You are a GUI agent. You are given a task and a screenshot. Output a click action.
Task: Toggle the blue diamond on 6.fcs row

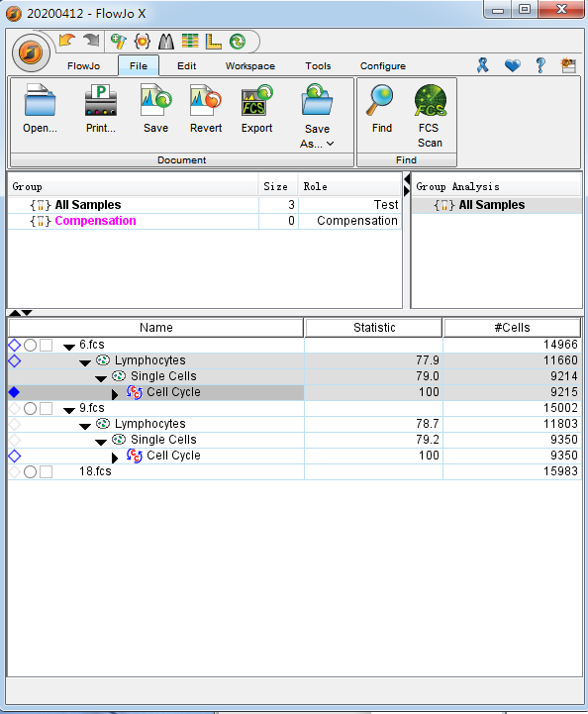pos(15,346)
